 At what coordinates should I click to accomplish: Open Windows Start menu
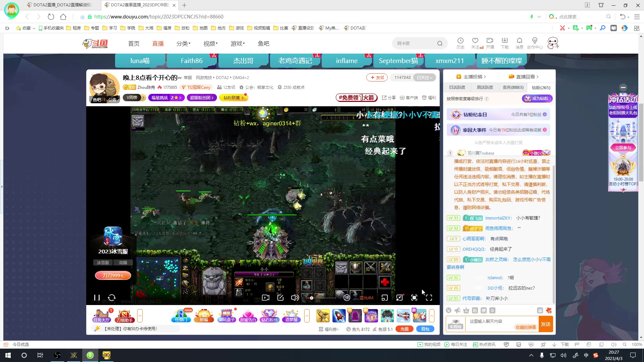(8, 355)
